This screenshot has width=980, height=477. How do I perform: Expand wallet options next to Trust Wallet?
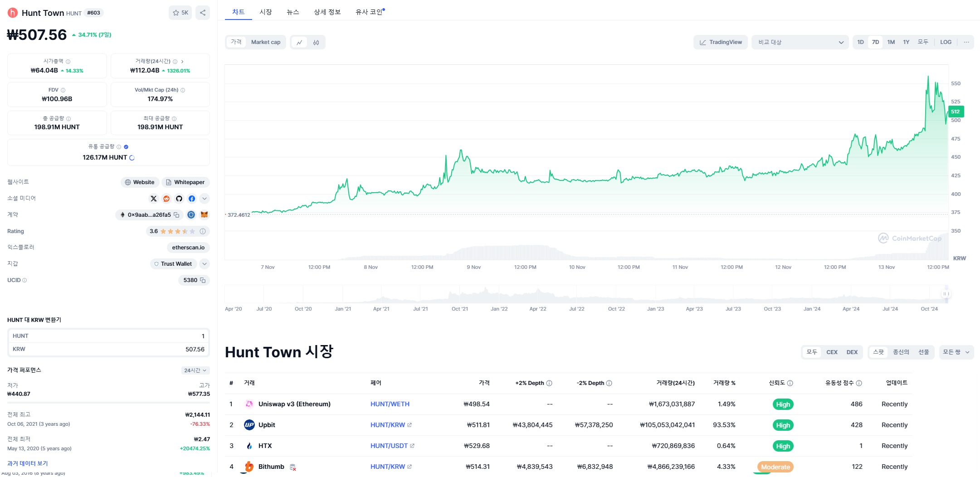(205, 264)
